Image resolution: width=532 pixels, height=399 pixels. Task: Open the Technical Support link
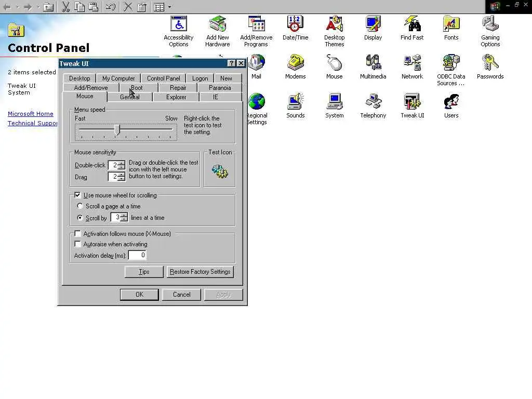click(33, 123)
